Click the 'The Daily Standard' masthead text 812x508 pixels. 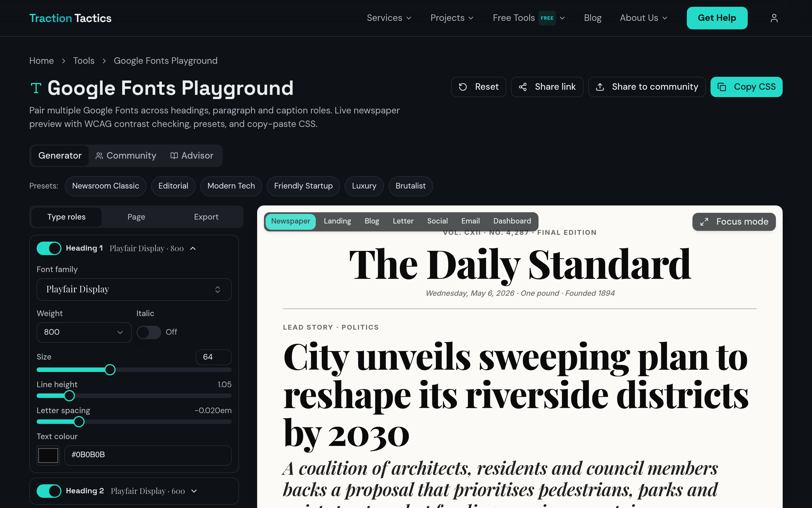coord(520,265)
